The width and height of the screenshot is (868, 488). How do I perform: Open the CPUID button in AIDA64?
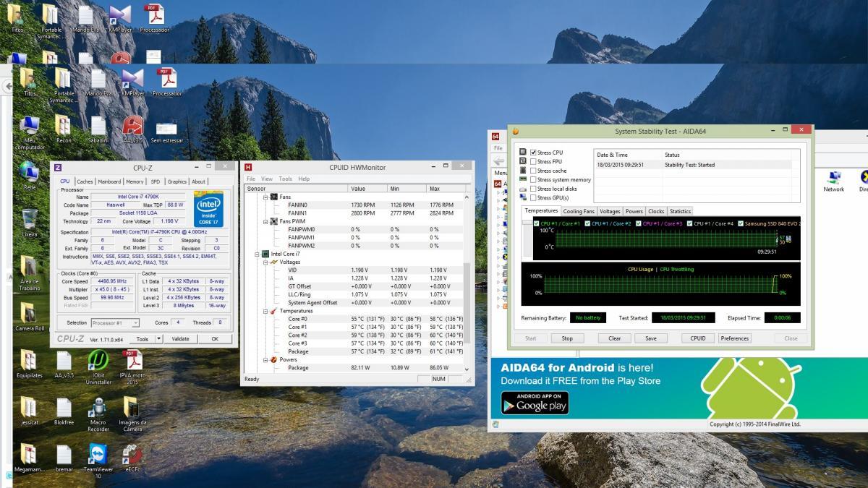coord(697,338)
